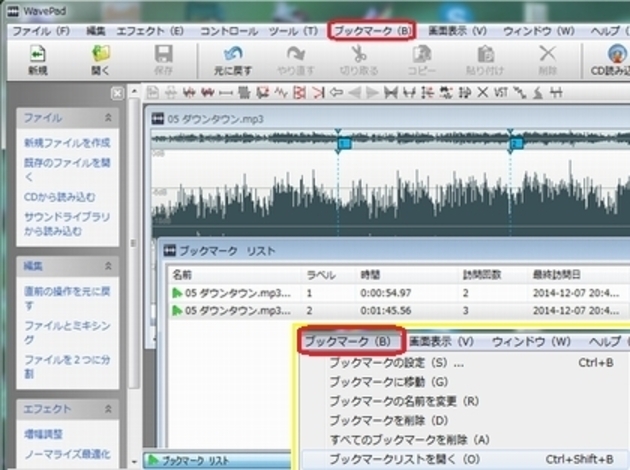Click the コピー (Copy) icon
630x470 pixels.
(x=422, y=54)
